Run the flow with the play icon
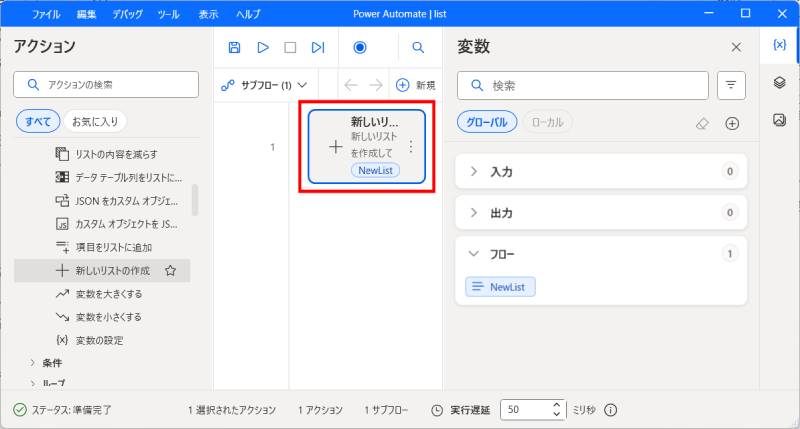 click(263, 47)
